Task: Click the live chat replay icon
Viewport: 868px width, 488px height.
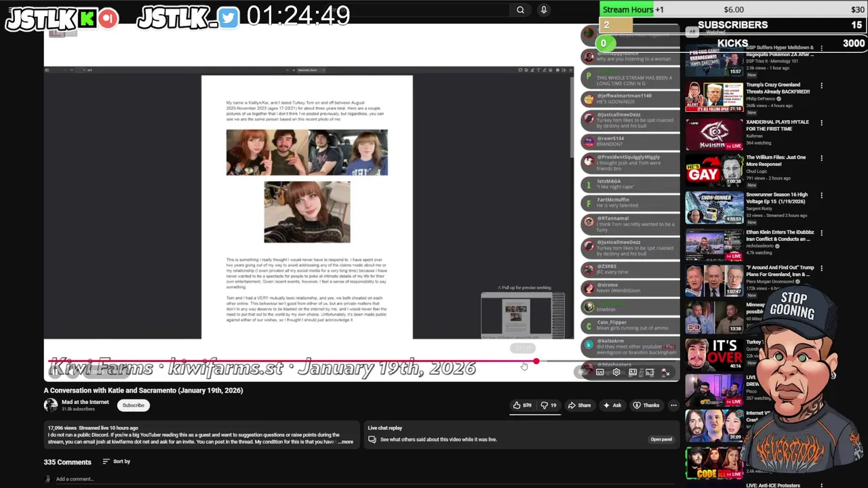Action: click(x=372, y=439)
